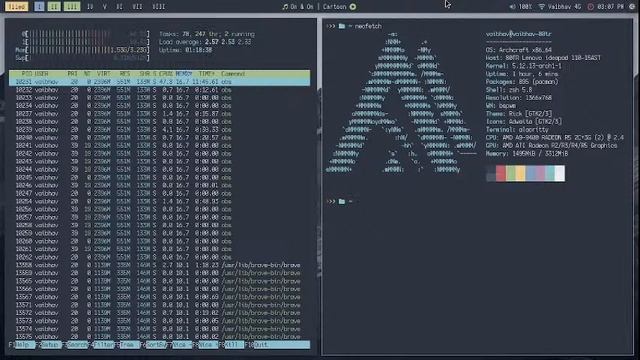The image size is (640, 360).
Task: Click the music note icon in bar
Action: point(285,7)
